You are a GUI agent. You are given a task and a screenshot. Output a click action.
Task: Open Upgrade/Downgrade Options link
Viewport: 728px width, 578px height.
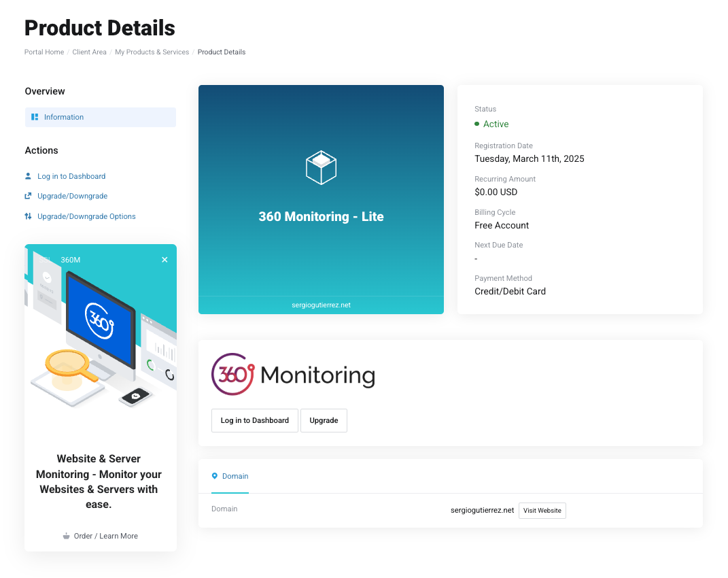[86, 216]
